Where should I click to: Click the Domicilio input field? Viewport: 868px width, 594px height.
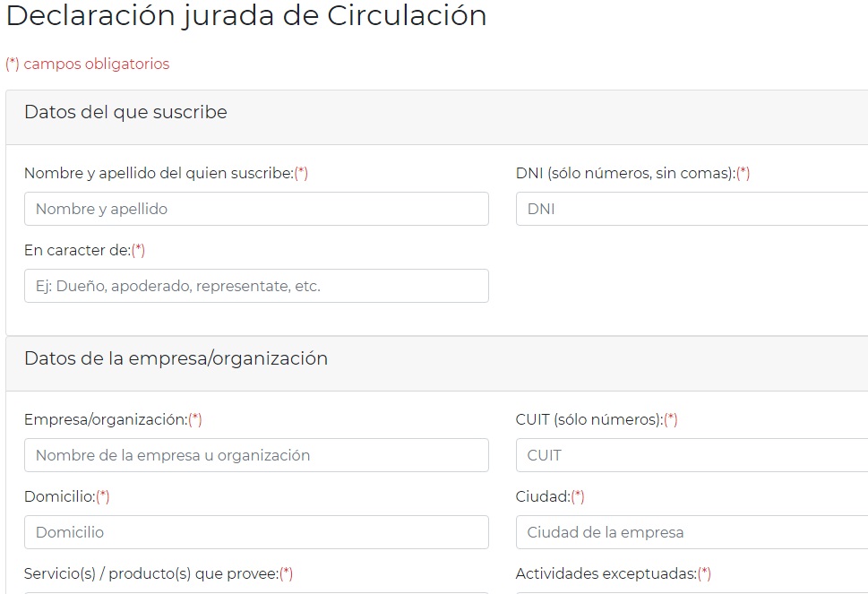(256, 532)
